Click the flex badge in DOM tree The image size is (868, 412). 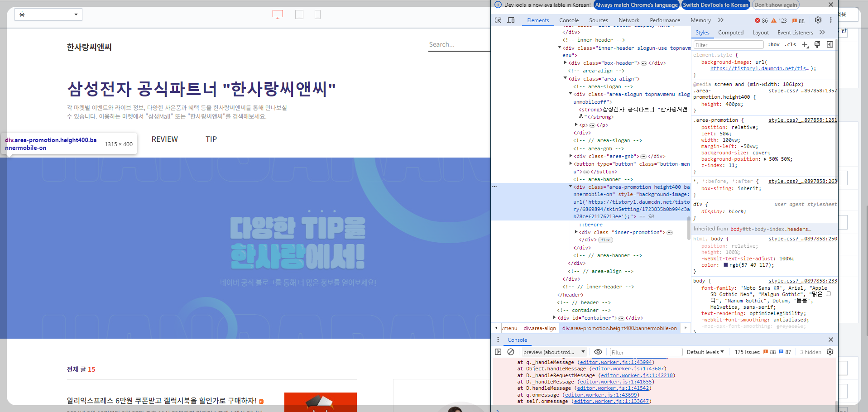click(606, 240)
